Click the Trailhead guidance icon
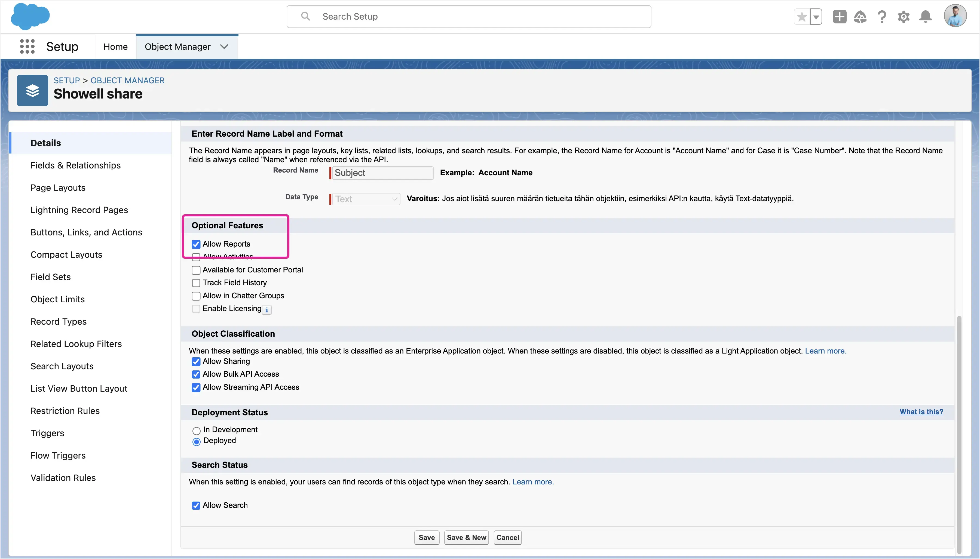 click(x=860, y=17)
